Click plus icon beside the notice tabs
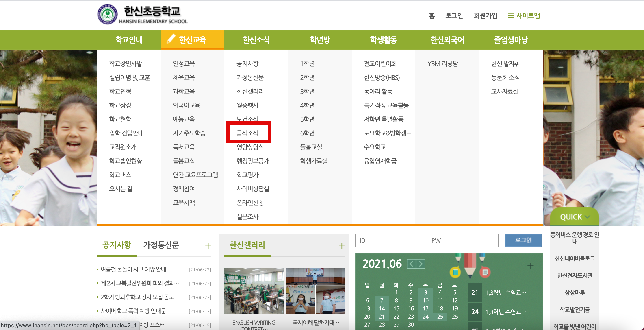The image size is (644, 330). [208, 246]
